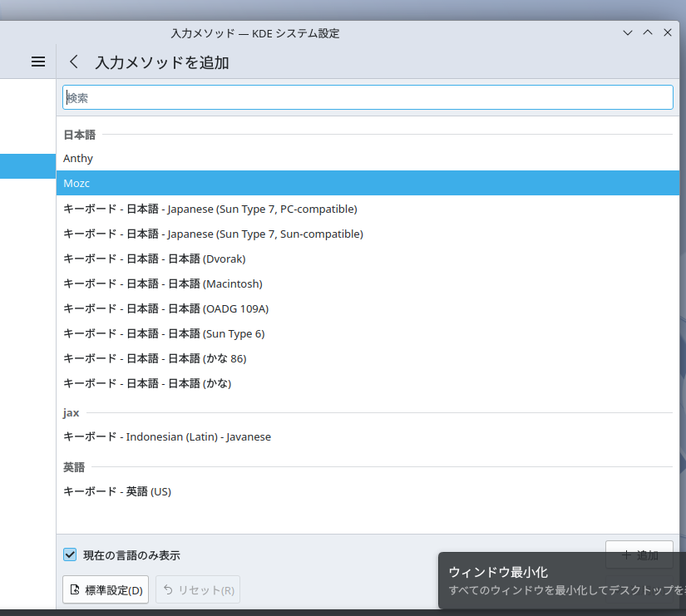Maximize the window using the up chevron

648,33
